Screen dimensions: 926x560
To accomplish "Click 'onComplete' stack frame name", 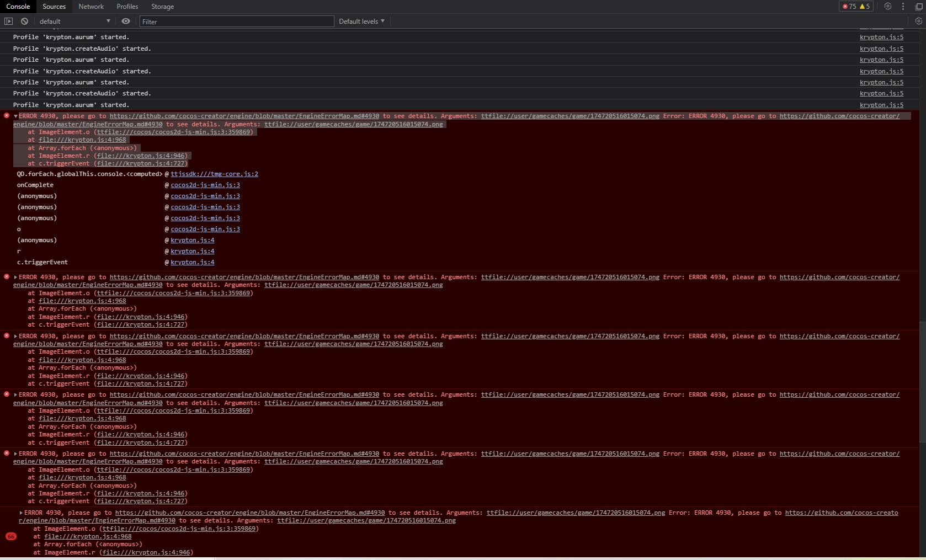I will pos(35,185).
